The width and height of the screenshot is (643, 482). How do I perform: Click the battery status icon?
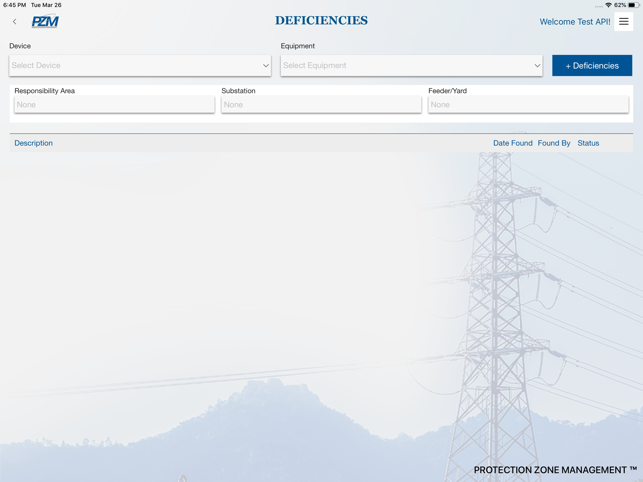coord(634,5)
